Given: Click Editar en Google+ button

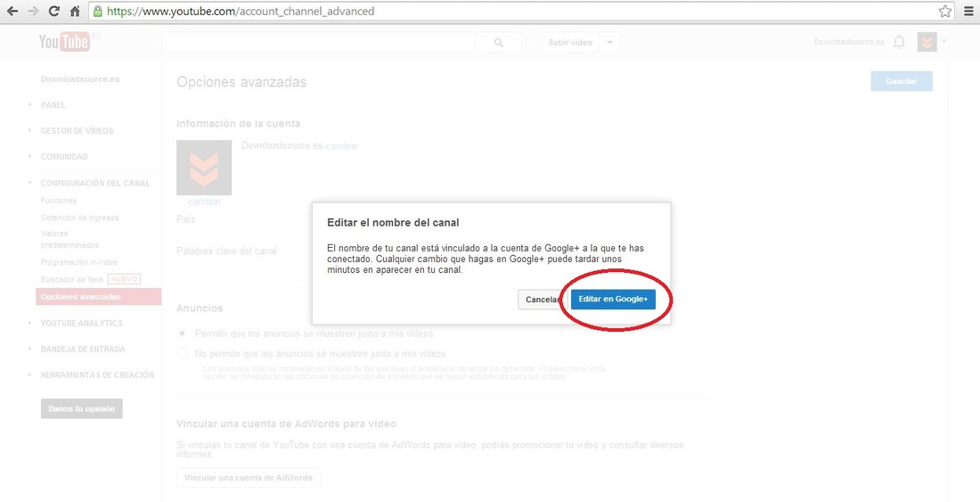Looking at the screenshot, I should pyautogui.click(x=613, y=300).
